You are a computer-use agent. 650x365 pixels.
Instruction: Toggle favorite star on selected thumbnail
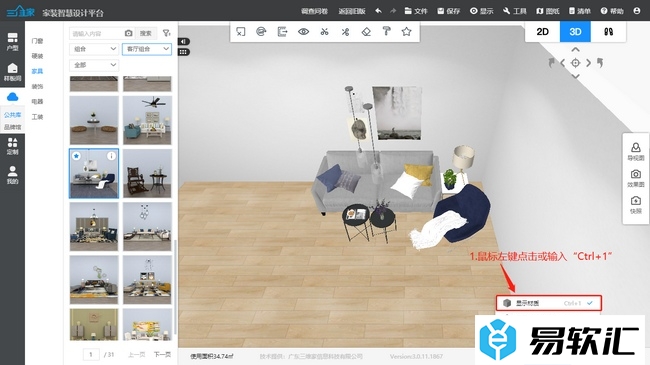point(76,156)
